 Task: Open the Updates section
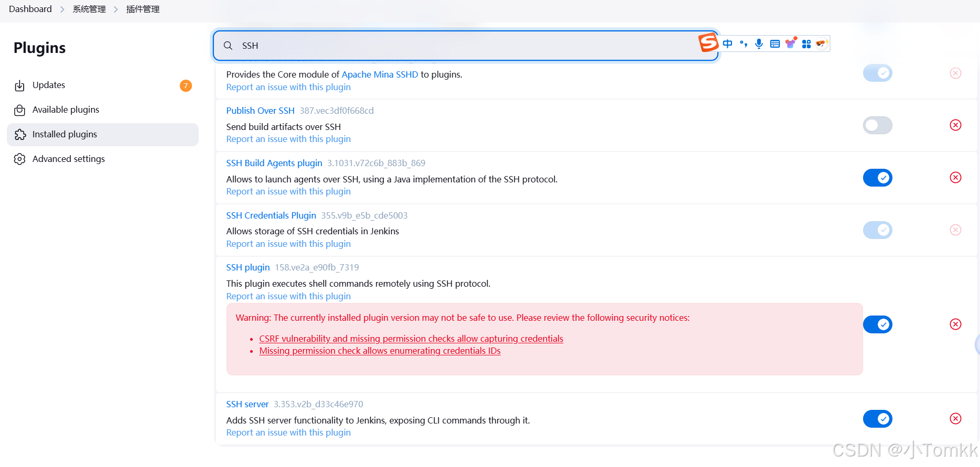point(103,85)
